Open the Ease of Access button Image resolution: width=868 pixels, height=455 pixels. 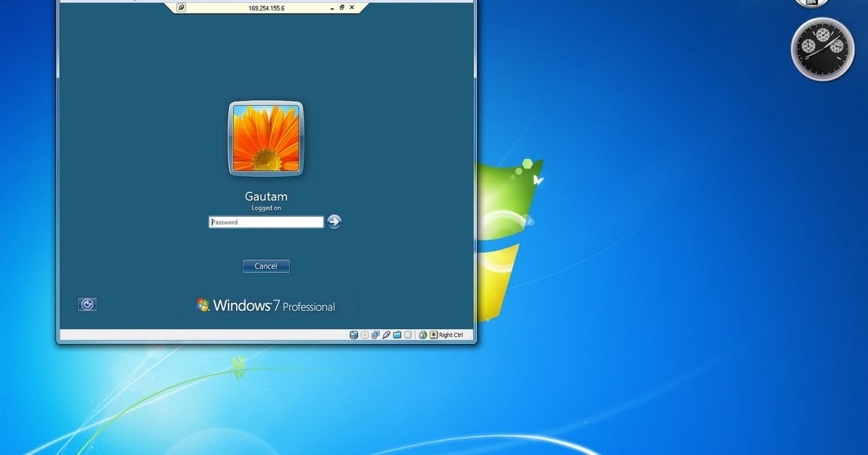coord(87,304)
